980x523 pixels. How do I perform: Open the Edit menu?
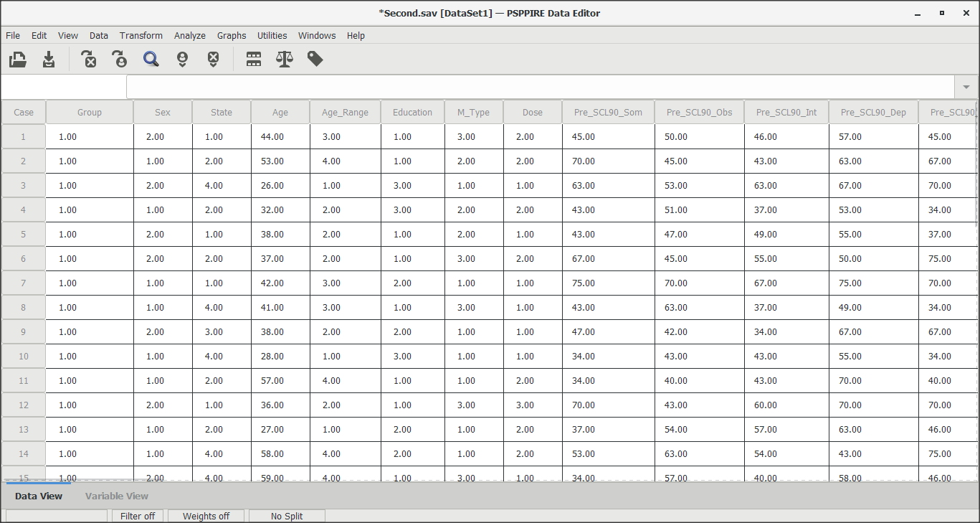click(39, 35)
